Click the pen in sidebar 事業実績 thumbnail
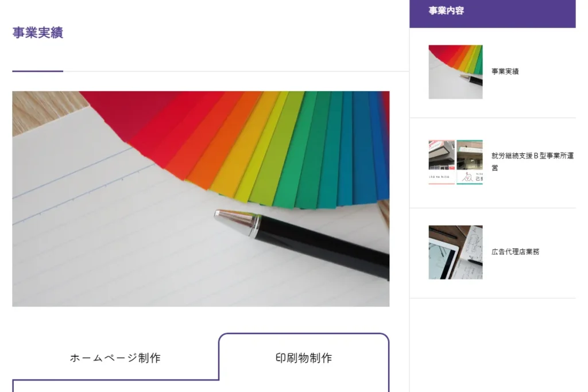588x392 pixels. [471, 79]
